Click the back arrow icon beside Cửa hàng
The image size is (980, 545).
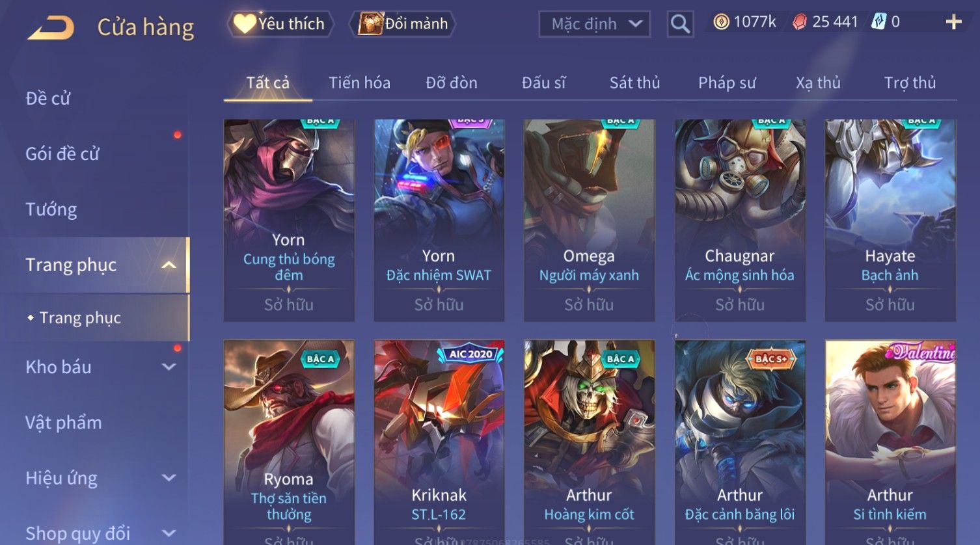[x=51, y=28]
